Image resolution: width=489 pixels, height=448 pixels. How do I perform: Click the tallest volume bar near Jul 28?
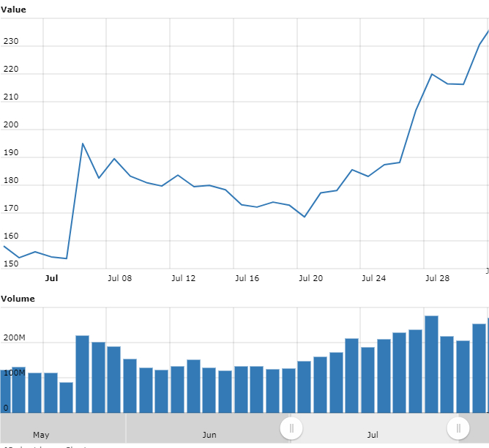click(x=432, y=364)
